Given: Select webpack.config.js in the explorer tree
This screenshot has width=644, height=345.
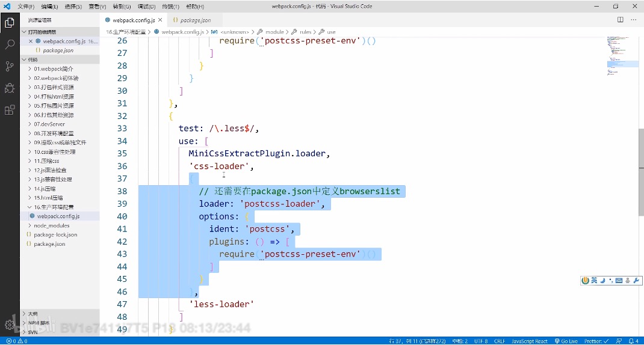Looking at the screenshot, I should [x=60, y=216].
